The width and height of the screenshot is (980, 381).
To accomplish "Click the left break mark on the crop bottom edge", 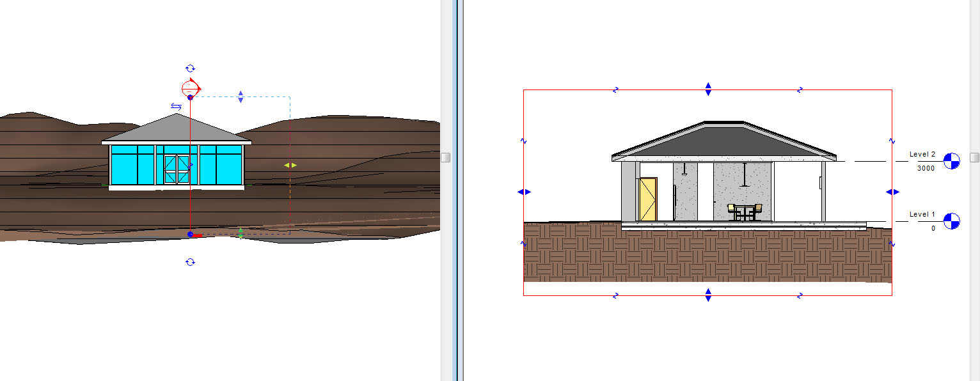I will coord(615,295).
